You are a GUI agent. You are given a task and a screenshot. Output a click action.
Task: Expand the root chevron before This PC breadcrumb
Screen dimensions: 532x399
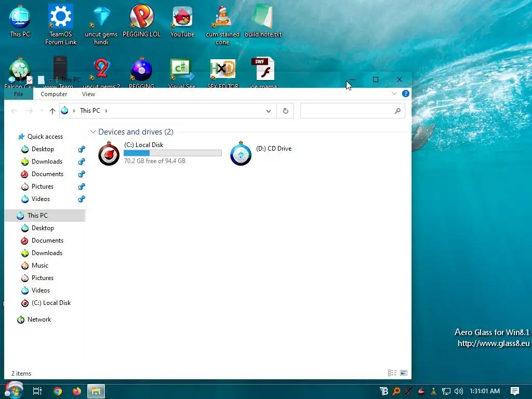click(74, 111)
